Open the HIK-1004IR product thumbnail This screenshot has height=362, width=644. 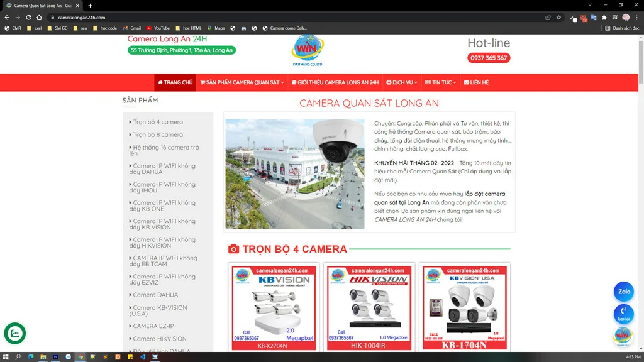[x=369, y=308]
